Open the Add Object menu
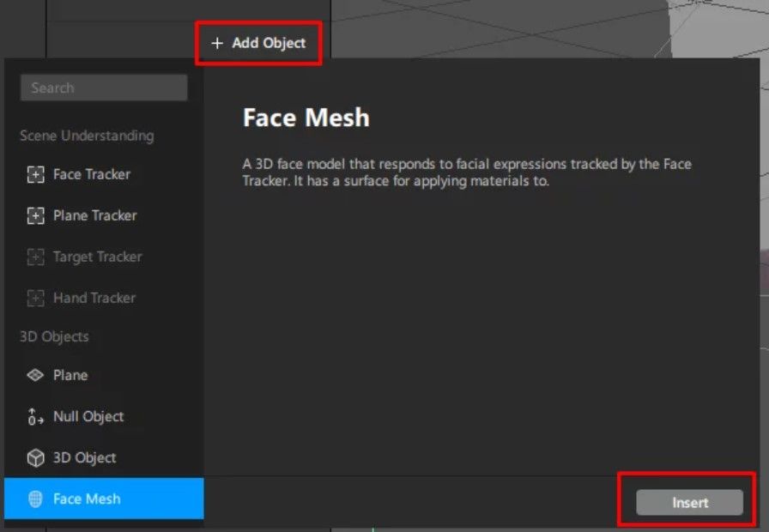 [x=258, y=43]
